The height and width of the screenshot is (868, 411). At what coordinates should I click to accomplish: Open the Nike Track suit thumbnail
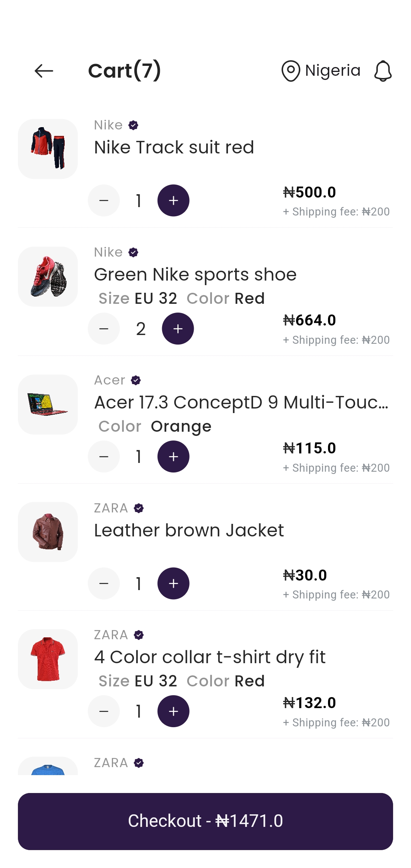coord(48,149)
